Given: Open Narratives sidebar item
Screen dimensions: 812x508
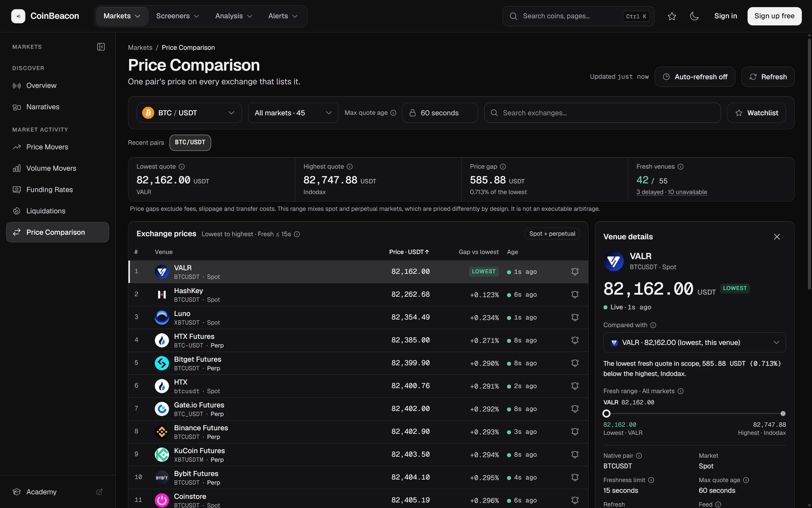Looking at the screenshot, I should point(57,107).
